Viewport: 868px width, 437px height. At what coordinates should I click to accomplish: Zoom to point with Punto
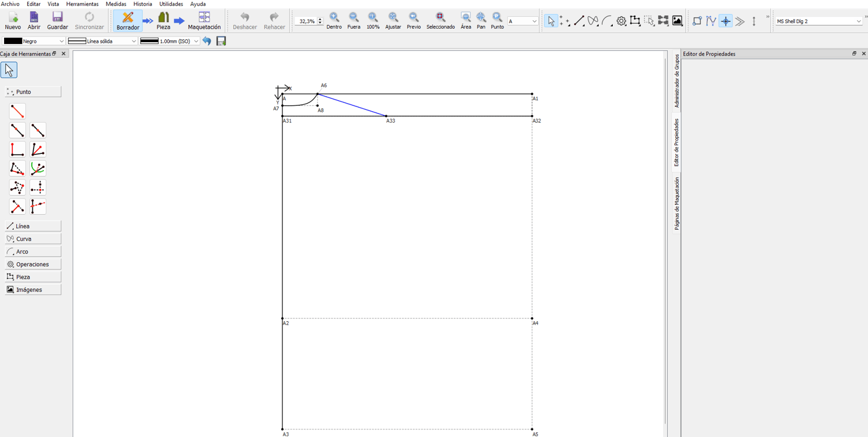(497, 21)
